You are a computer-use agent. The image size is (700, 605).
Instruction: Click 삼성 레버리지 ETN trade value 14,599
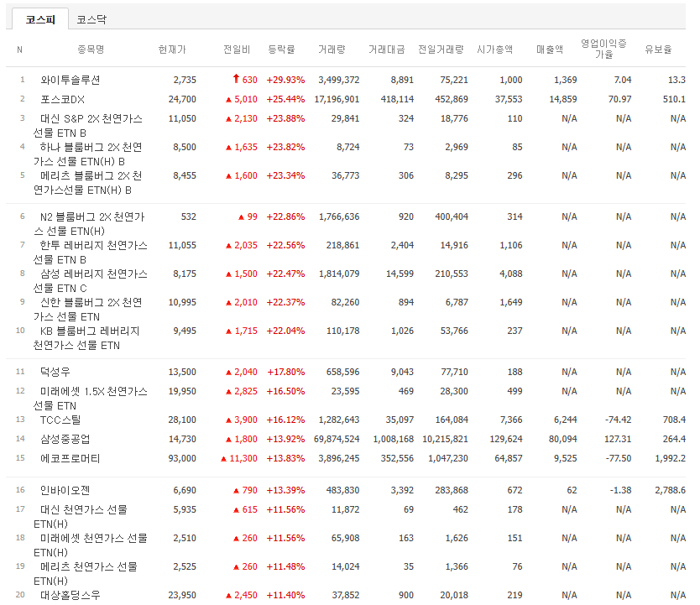400,274
